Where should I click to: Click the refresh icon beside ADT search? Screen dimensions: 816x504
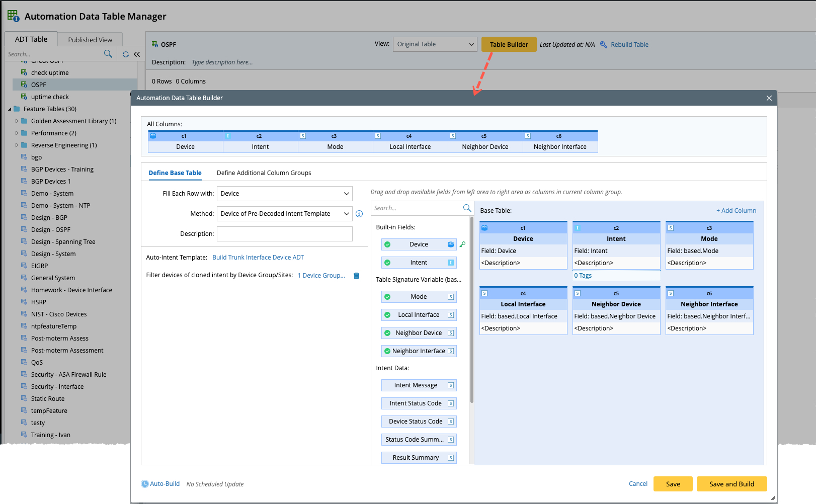coord(126,54)
